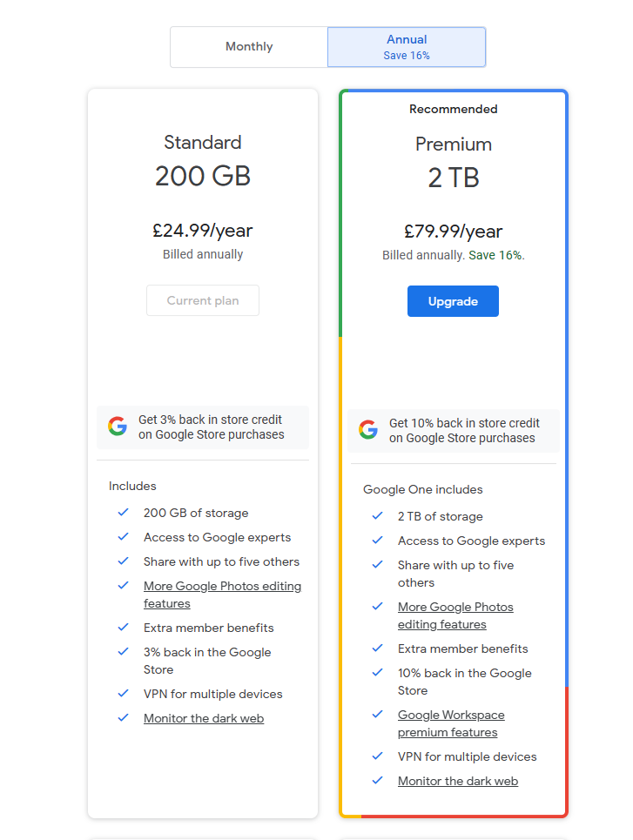Click Standard plan's VPN for multiple devices checkmark

[x=124, y=694]
